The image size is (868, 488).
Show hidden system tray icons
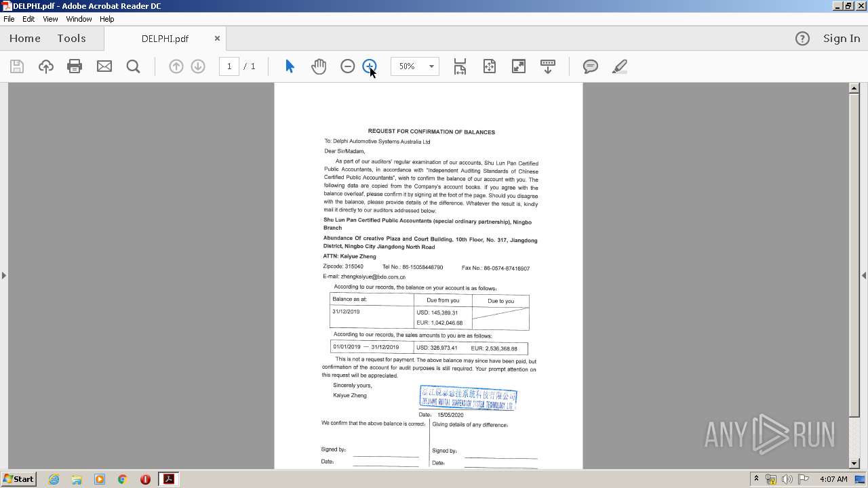click(756, 479)
